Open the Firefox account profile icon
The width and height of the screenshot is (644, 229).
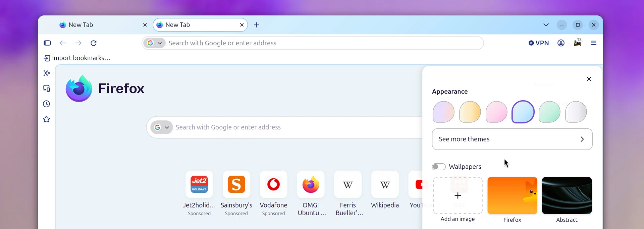pyautogui.click(x=561, y=43)
